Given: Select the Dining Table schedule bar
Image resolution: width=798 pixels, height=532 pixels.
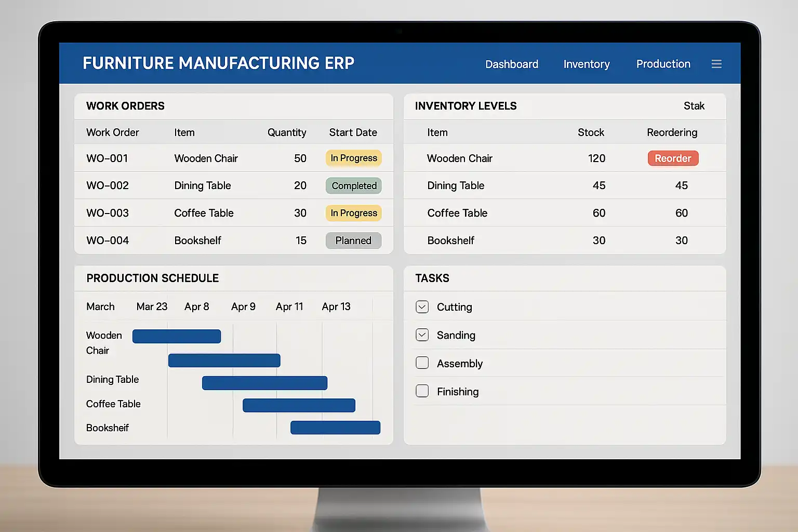Looking at the screenshot, I should click(265, 383).
